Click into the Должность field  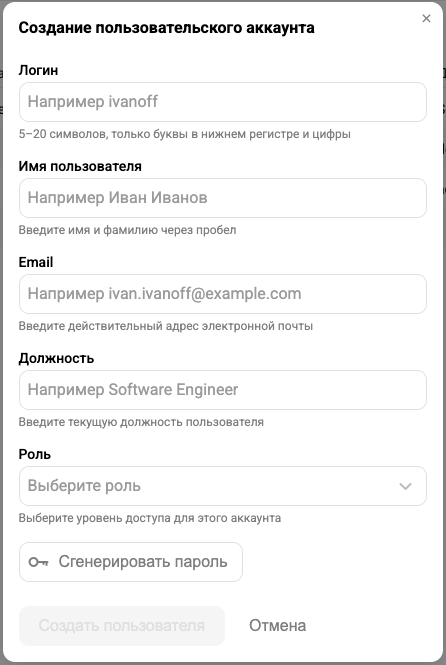[223, 390]
